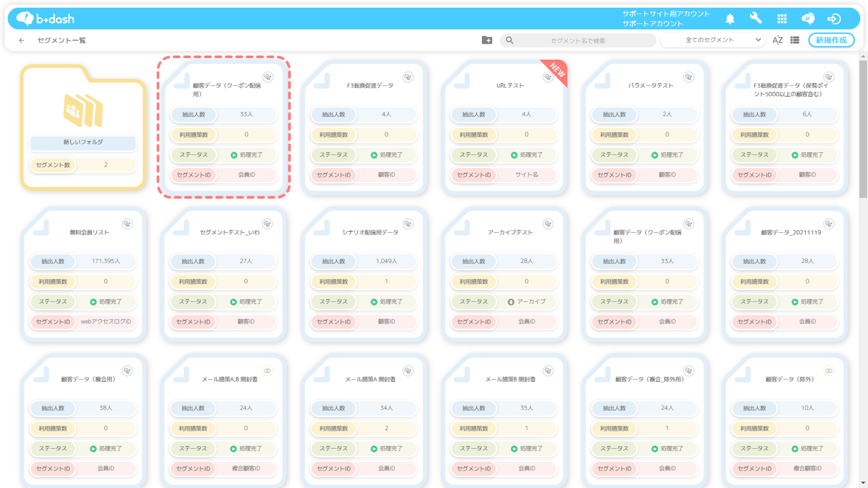868x488 pixels.
Task: Click segment type icon on 無料会員リスト card
Action: pyautogui.click(x=127, y=224)
